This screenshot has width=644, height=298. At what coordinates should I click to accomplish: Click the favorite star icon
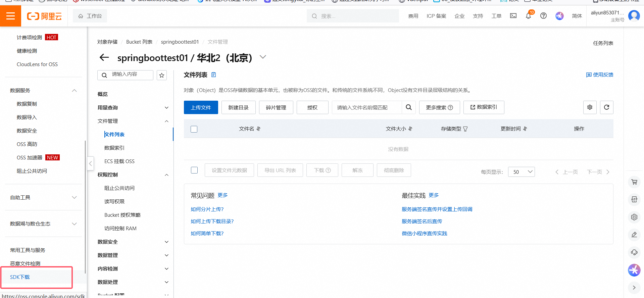click(162, 75)
